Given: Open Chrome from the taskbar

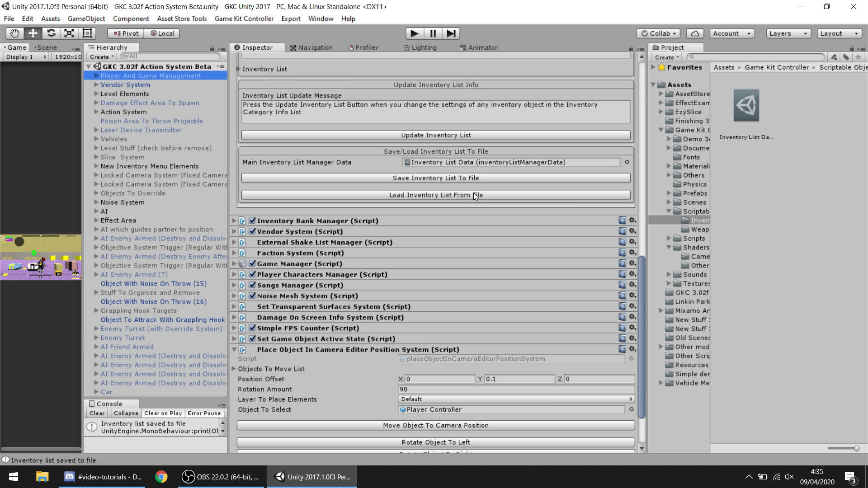Looking at the screenshot, I should (x=161, y=477).
